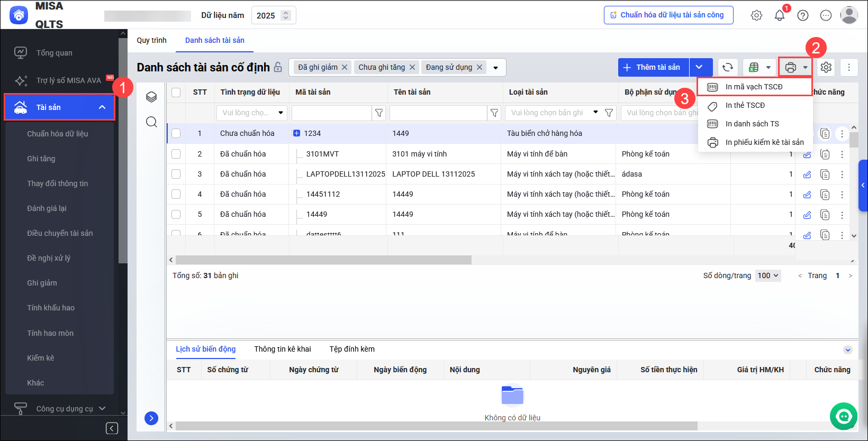Image resolution: width=868 pixels, height=441 pixels.
Task: Tick the checkbox for asset 3101MVT
Action: [176, 154]
